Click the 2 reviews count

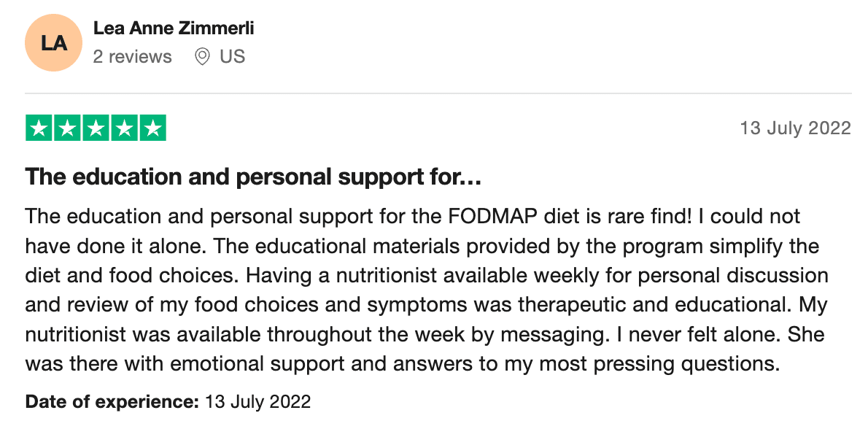click(132, 56)
